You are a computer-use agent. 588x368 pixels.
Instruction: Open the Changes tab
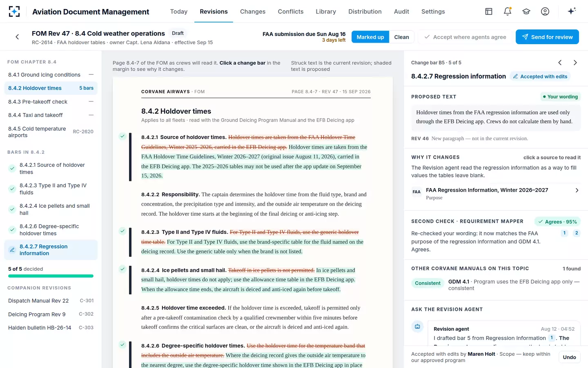pos(253,11)
